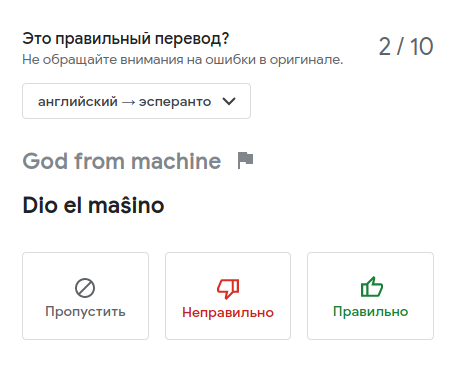The height and width of the screenshot is (370, 456).
Task: Select the source phrase God from machine
Action: (122, 161)
